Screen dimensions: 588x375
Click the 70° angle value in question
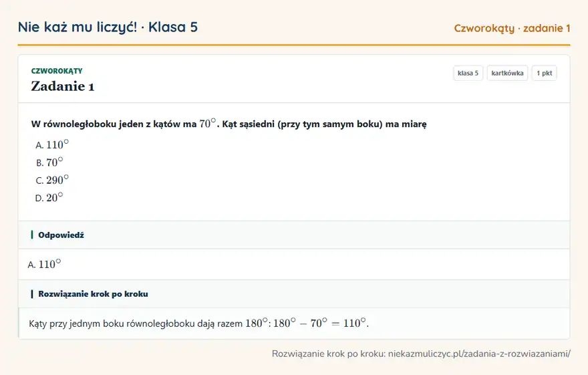pos(208,122)
